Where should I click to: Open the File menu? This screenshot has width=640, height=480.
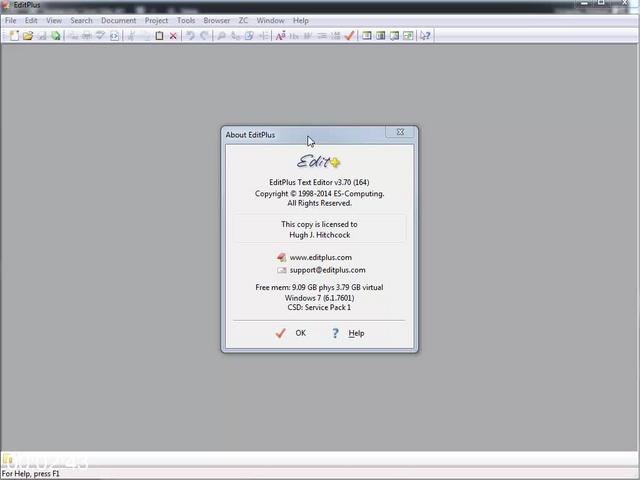coord(11,20)
